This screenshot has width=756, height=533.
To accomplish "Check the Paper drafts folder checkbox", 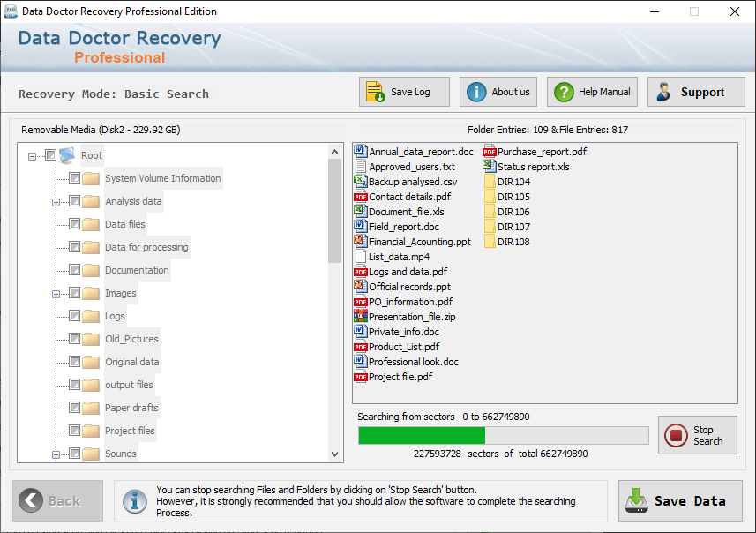I will (x=74, y=408).
